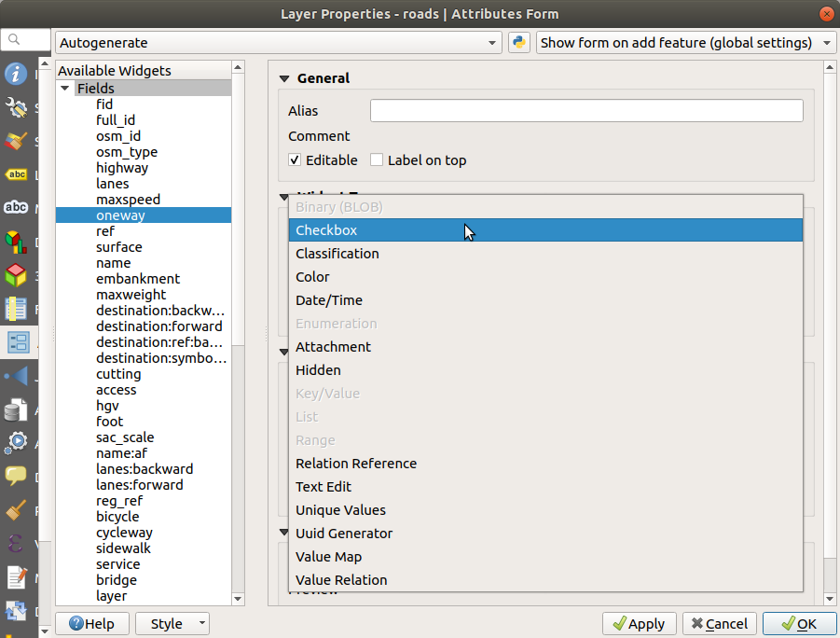Click into the Alias text field
The width and height of the screenshot is (840, 638).
pos(585,111)
